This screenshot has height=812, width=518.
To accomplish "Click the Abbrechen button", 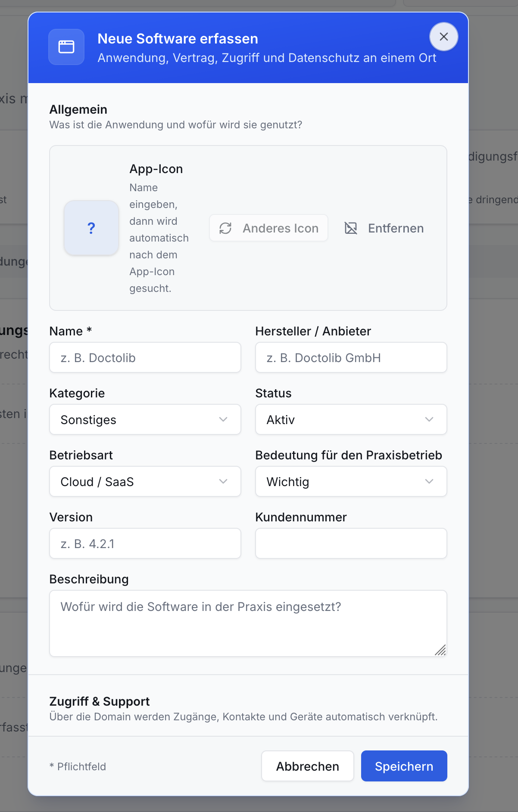I will [x=308, y=766].
